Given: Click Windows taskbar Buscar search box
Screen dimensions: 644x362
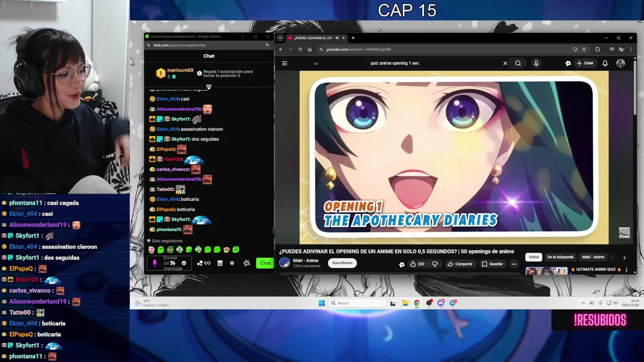Looking at the screenshot, I should pyautogui.click(x=358, y=303).
